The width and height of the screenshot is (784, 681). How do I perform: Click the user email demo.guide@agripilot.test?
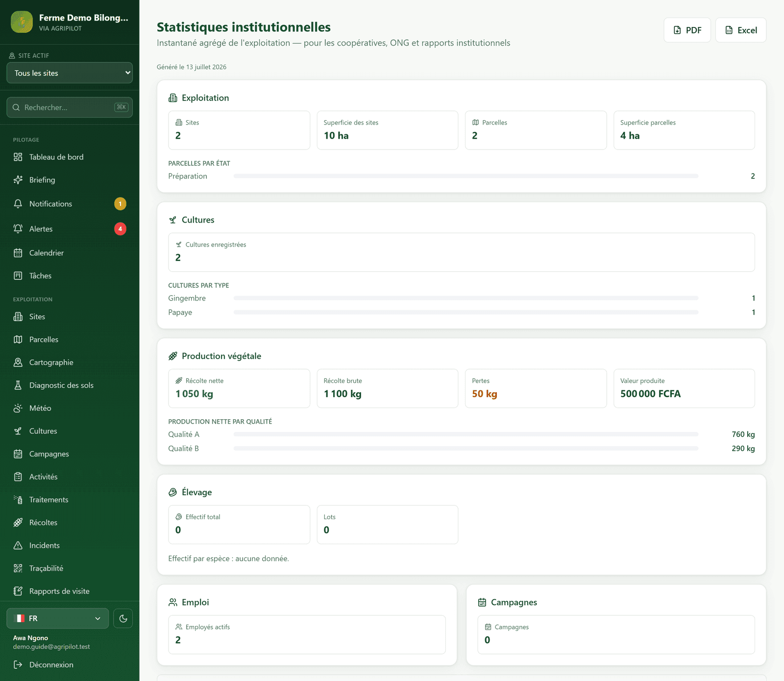point(51,647)
